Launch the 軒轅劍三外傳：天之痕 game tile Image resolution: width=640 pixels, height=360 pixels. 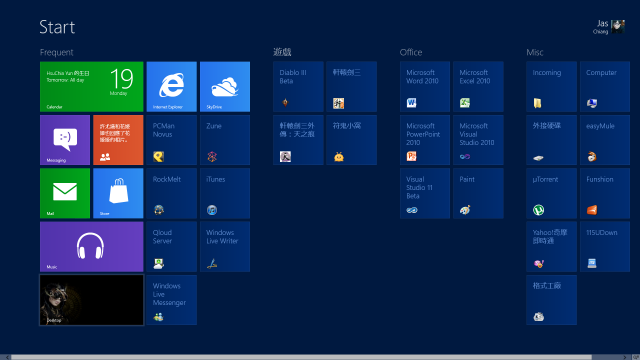click(298, 140)
